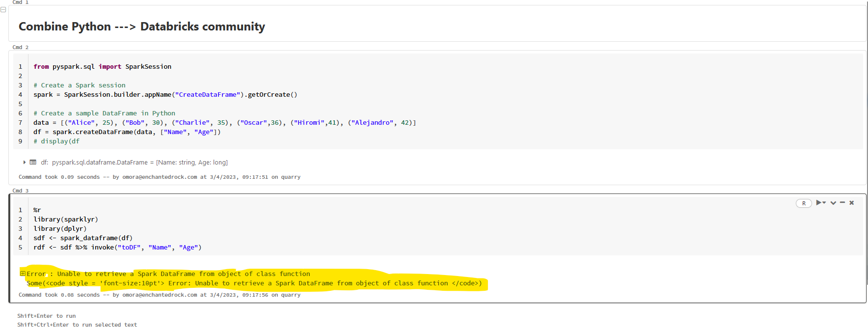This screenshot has width=868, height=333.
Task: Open the cell actions chevron menu
Action: (x=833, y=203)
